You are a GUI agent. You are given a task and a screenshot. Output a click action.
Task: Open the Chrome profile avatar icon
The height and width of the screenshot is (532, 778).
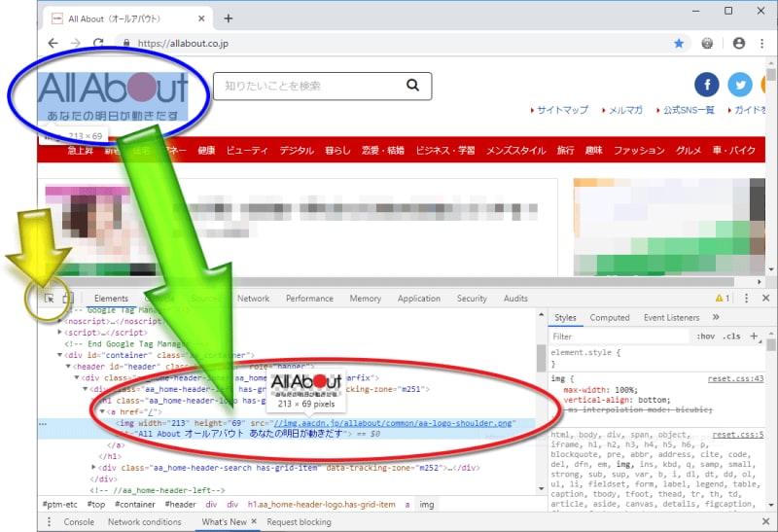[739, 43]
